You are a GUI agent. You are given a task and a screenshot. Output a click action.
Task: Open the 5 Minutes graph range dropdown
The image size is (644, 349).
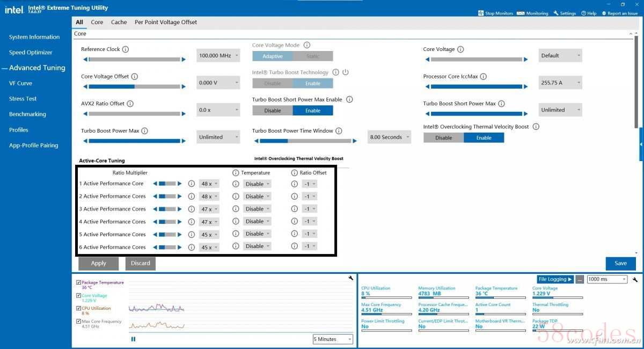333,339
